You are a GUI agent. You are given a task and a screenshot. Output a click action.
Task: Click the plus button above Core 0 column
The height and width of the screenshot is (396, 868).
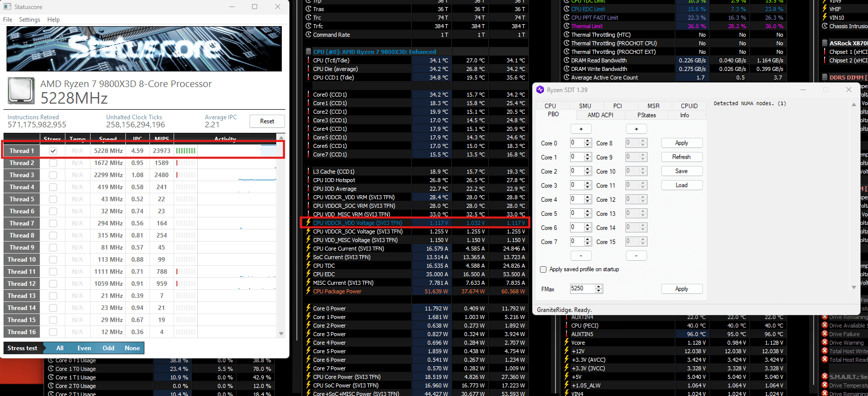point(581,129)
